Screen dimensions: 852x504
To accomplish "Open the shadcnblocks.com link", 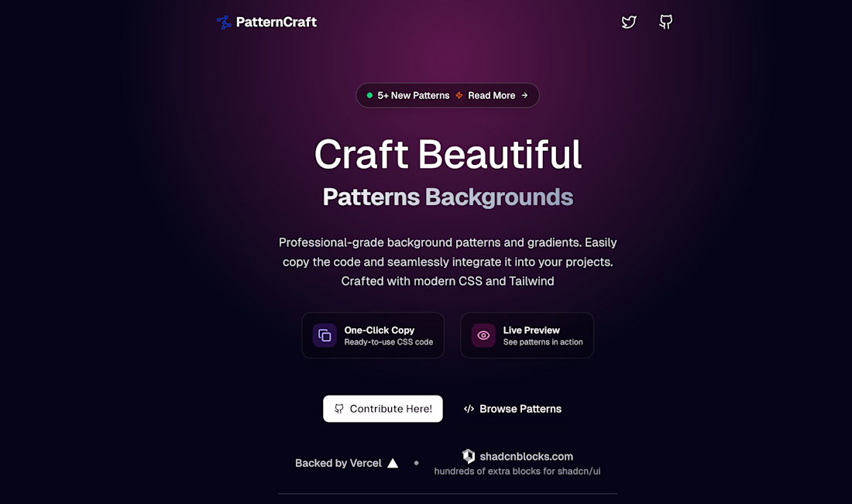I will [x=526, y=456].
